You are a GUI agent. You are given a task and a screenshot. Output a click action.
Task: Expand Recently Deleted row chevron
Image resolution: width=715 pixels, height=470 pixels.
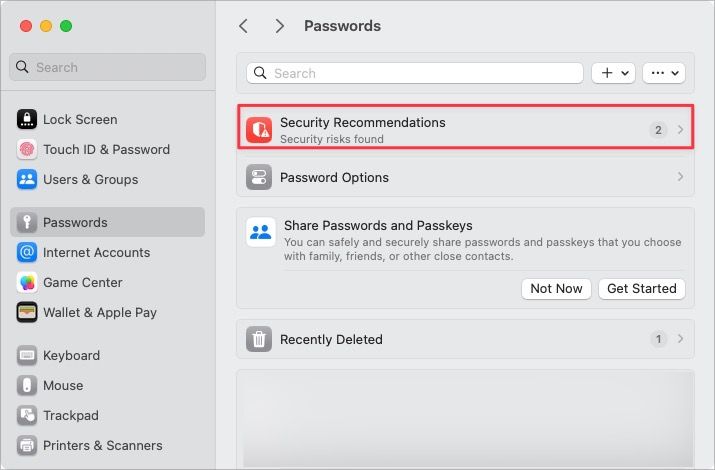click(680, 339)
